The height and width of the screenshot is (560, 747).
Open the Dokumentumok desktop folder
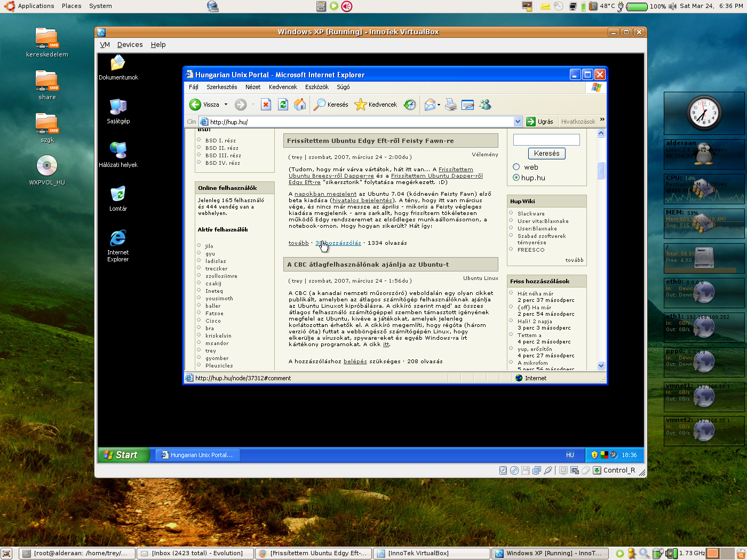pyautogui.click(x=118, y=68)
